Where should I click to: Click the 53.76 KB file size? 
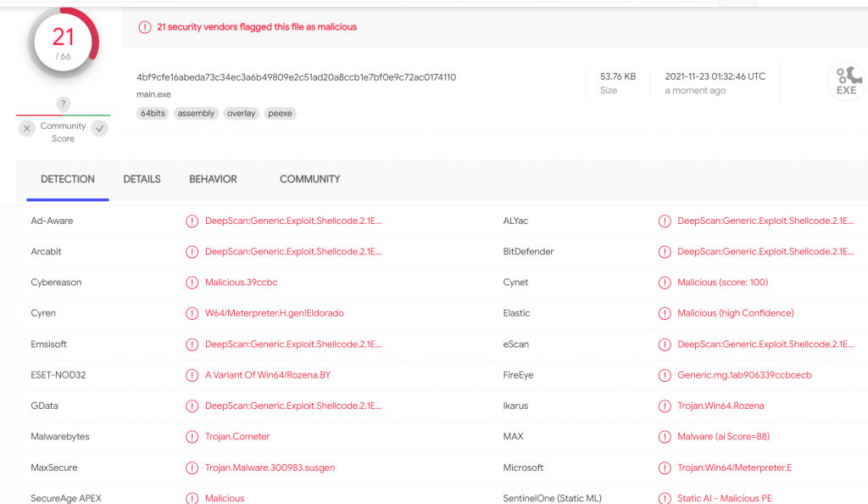(x=618, y=76)
